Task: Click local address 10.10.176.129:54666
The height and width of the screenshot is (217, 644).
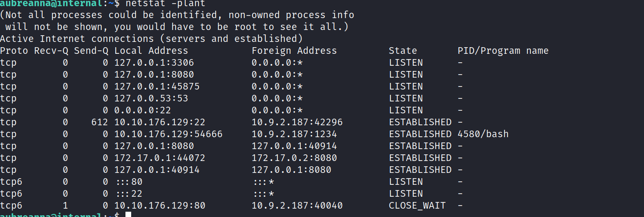Action: 168,134
